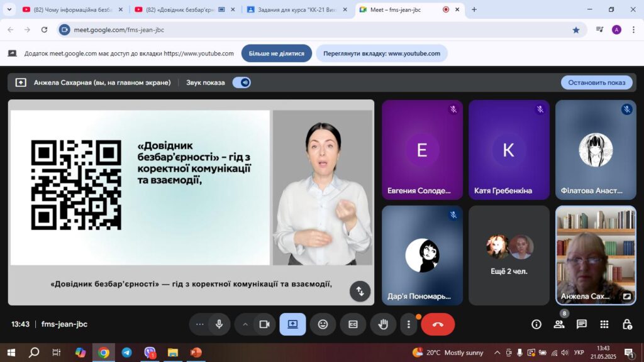Click the swap/unpin icon on presentation tile
Image resolution: width=644 pixels, height=362 pixels.
click(360, 292)
